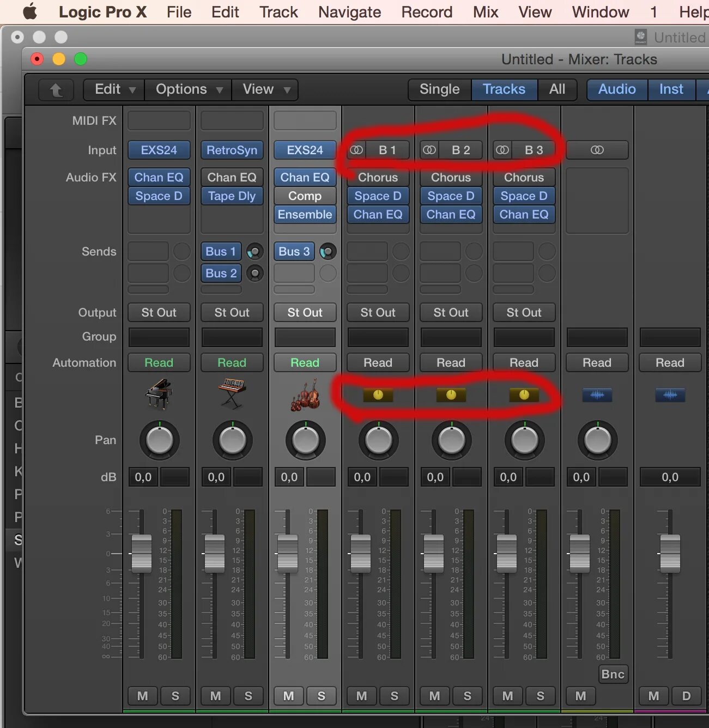The width and height of the screenshot is (709, 728).
Task: Open the St Out menu on B 2 strip
Action: [x=451, y=313]
